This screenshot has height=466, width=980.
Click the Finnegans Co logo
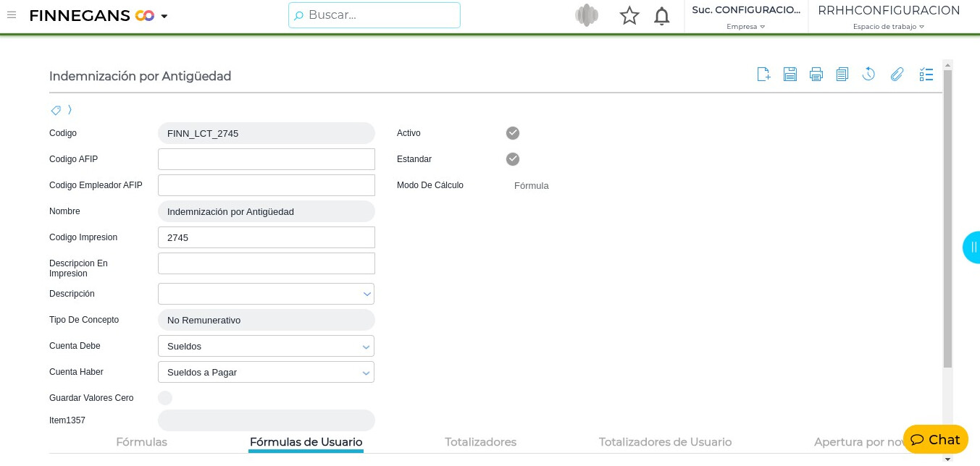click(x=91, y=15)
